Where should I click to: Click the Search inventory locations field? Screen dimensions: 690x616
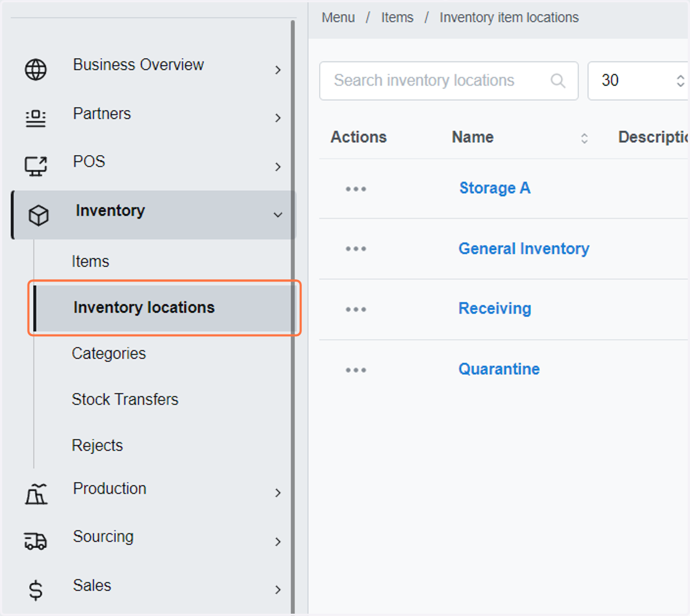449,80
